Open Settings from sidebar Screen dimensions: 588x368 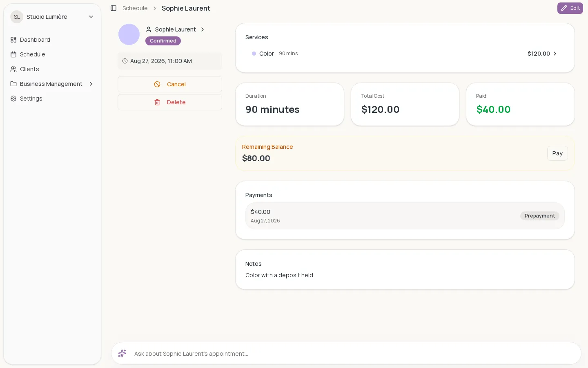pos(52,99)
